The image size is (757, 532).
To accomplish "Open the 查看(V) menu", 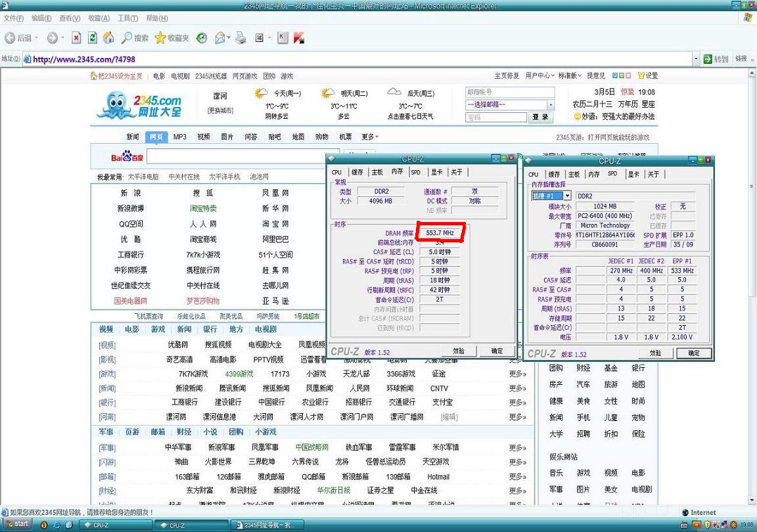I will tap(70, 18).
